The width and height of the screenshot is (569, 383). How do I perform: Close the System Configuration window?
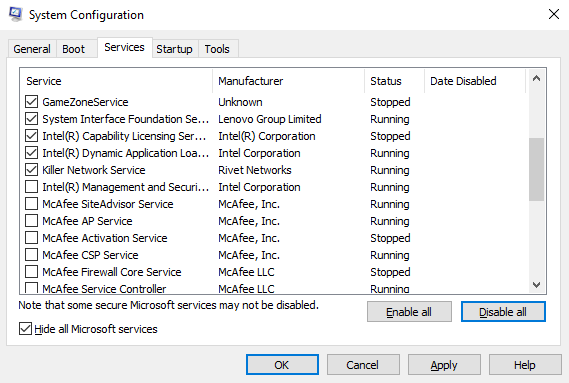coord(554,14)
